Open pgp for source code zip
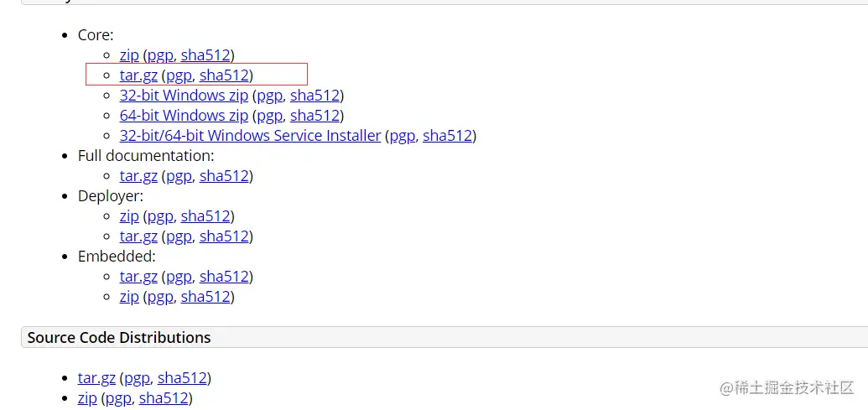 tap(118, 398)
